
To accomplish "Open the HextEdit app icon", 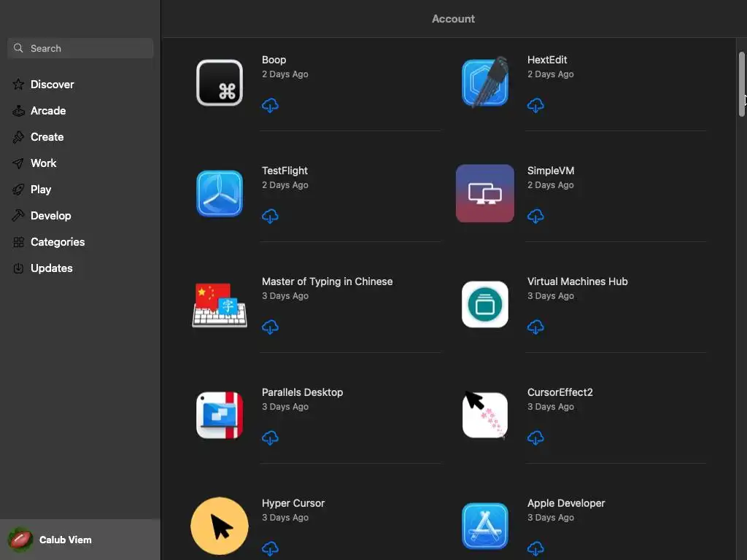I will pos(485,82).
